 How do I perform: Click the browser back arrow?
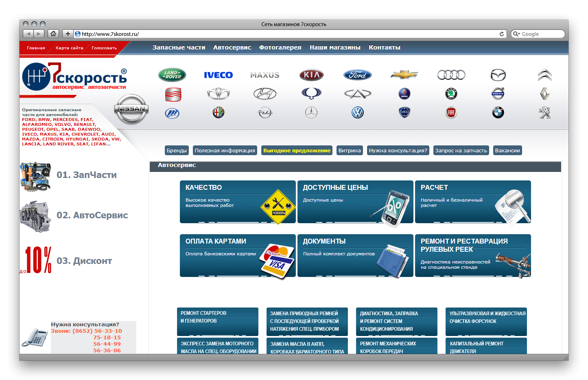(28, 34)
